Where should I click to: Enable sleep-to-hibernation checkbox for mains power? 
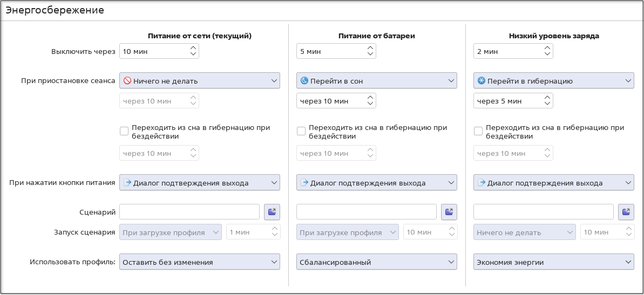[124, 131]
